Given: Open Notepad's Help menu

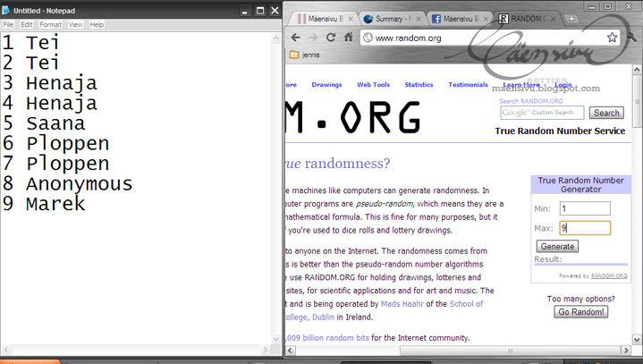Looking at the screenshot, I should point(97,25).
